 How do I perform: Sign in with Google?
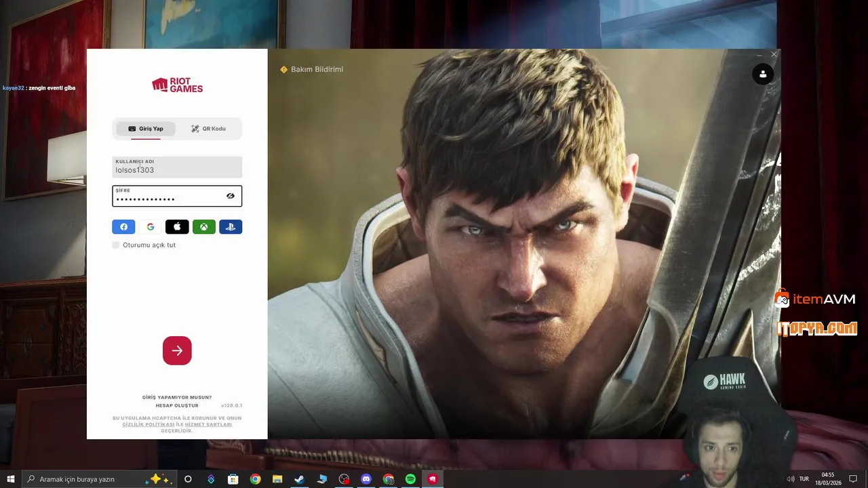click(151, 227)
